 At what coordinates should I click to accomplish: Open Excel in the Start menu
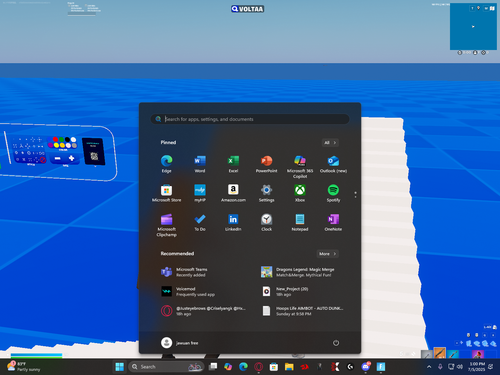pyautogui.click(x=233, y=164)
